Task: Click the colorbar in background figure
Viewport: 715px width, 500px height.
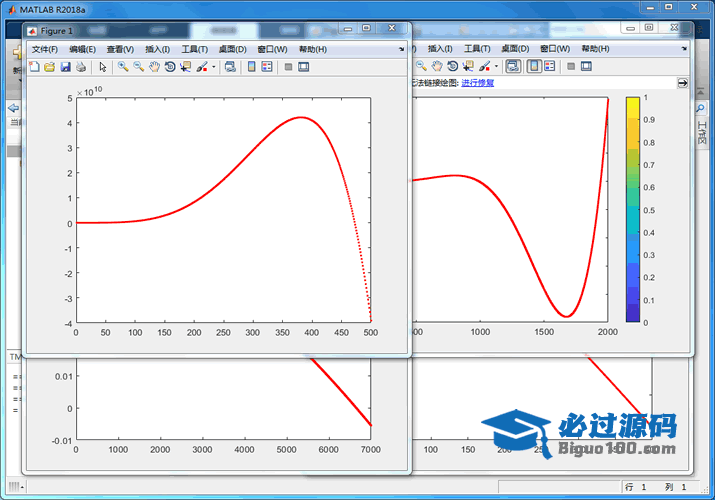Action: pyautogui.click(x=632, y=210)
